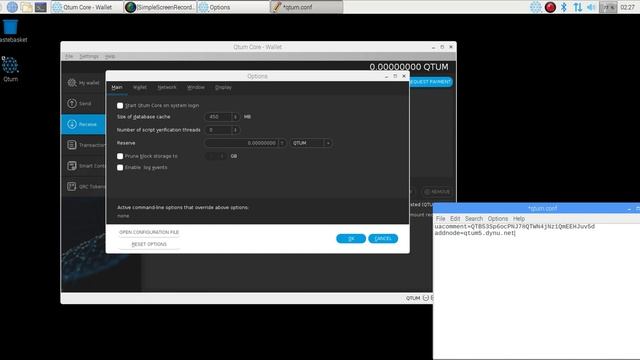Click the clock showing 02:27
The width and height of the screenshot is (640, 360).
pos(627,7)
